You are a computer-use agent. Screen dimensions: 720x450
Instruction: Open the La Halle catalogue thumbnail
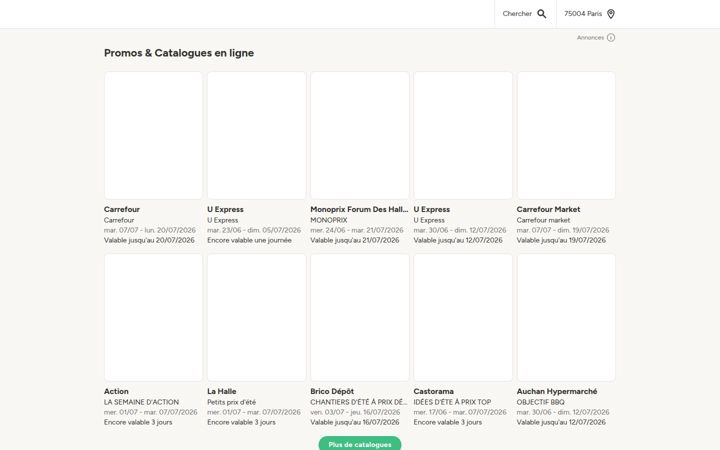tap(257, 317)
